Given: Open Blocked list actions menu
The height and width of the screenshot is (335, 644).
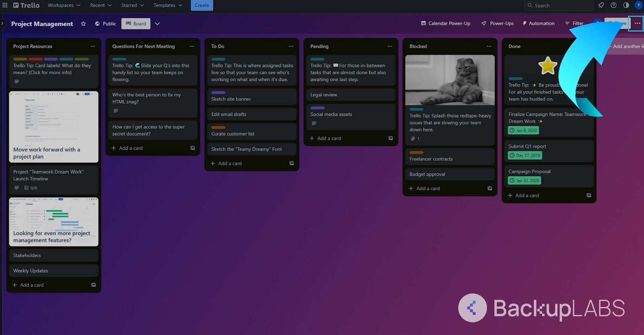Looking at the screenshot, I should (489, 46).
